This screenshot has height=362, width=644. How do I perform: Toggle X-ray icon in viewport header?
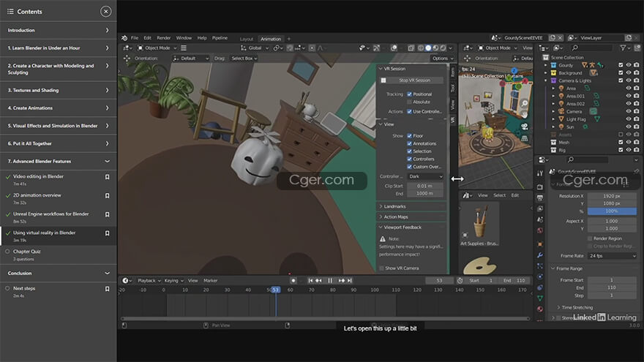411,48
